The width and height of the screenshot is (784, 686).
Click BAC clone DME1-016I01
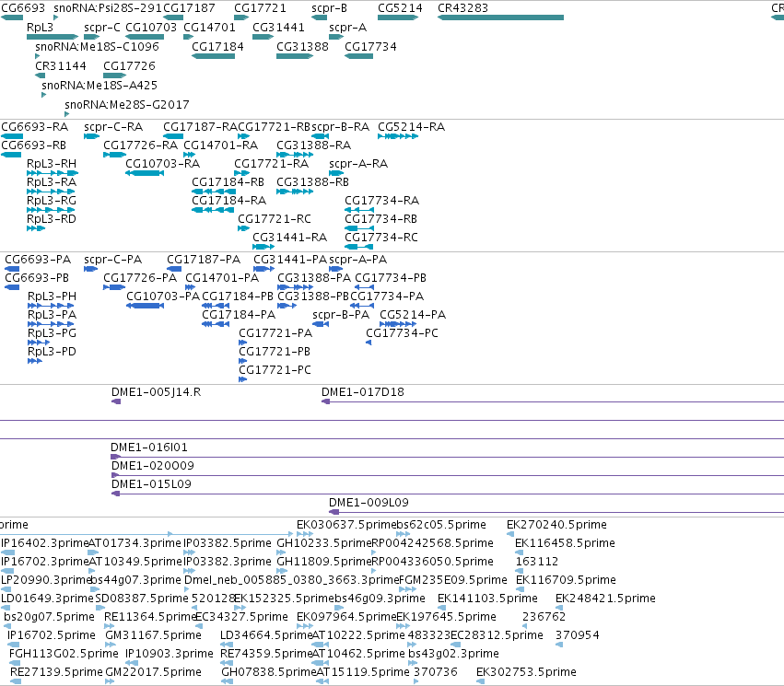pos(447,457)
